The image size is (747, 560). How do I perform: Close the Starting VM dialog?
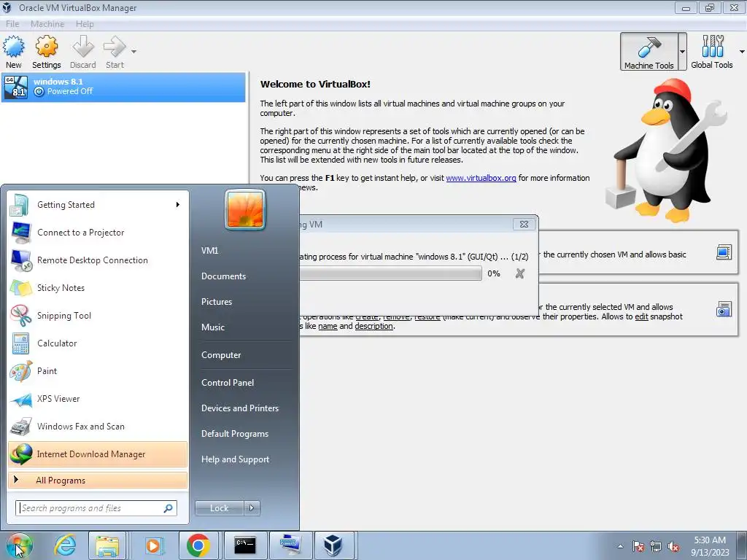(524, 225)
